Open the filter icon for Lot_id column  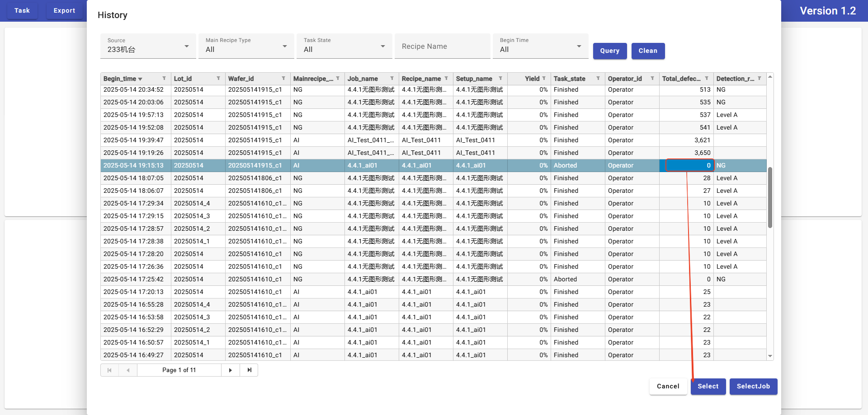click(x=218, y=79)
